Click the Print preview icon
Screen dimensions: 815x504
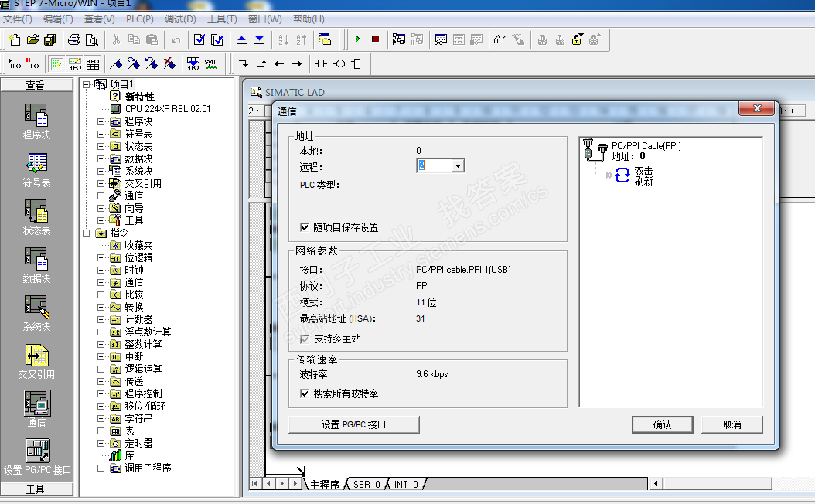click(91, 39)
